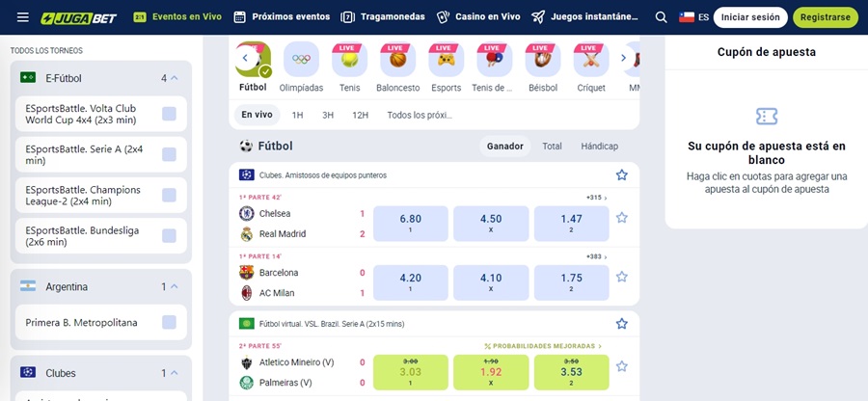This screenshot has height=401, width=868.
Task: Tick the Primera B. Metropolitana checkbox
Action: pos(170,323)
